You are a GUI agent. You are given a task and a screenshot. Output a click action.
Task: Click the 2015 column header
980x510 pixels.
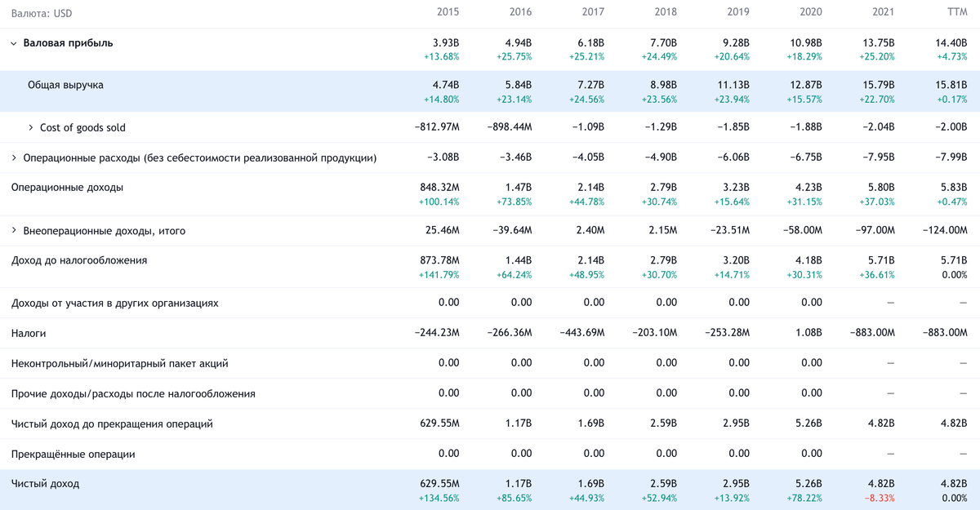[448, 12]
